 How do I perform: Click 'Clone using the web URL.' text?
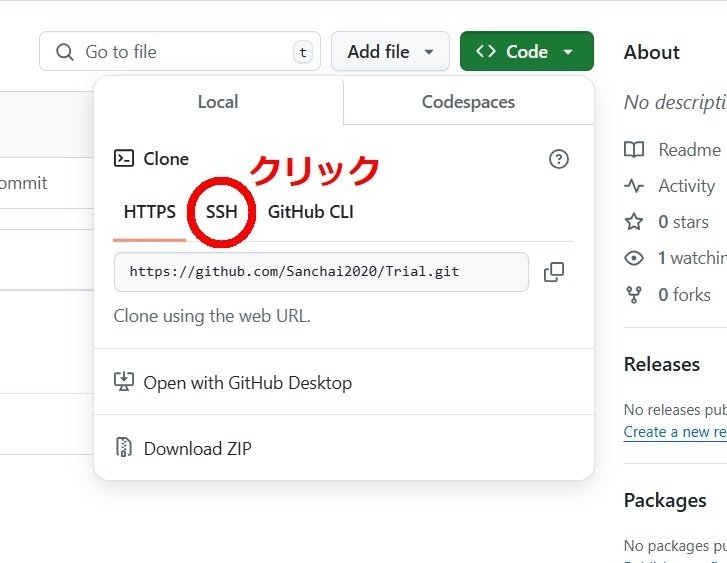[x=212, y=316]
